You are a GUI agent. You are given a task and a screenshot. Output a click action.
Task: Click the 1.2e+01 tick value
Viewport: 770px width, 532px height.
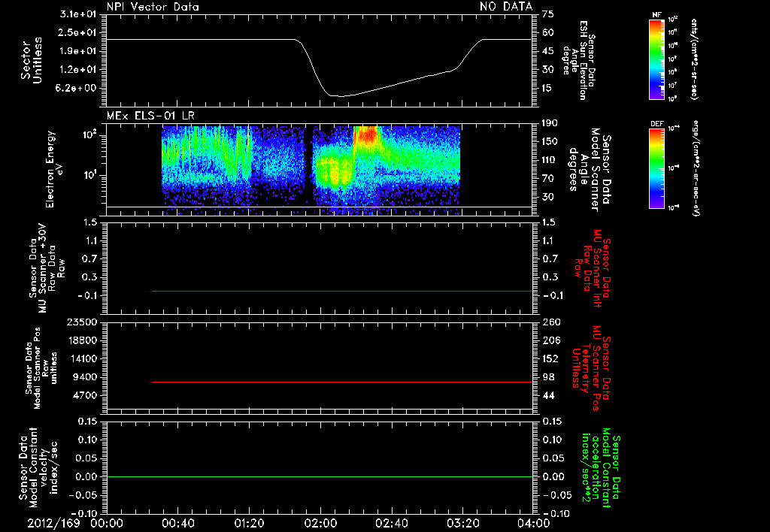[78, 70]
